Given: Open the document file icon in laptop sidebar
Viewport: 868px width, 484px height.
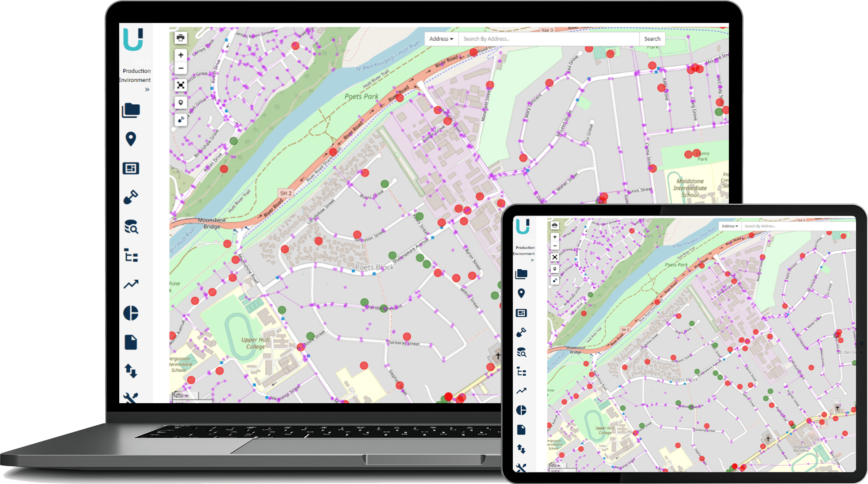Looking at the screenshot, I should point(131,342).
